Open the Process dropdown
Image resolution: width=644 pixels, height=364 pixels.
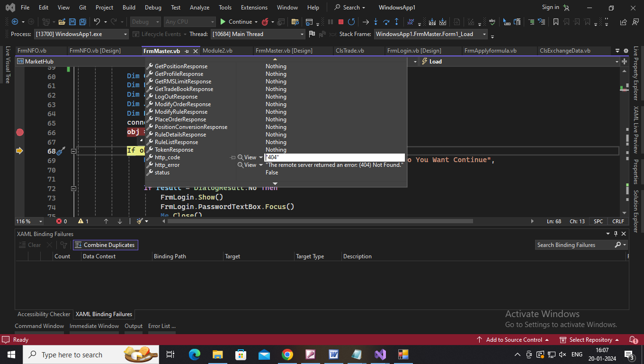125,34
